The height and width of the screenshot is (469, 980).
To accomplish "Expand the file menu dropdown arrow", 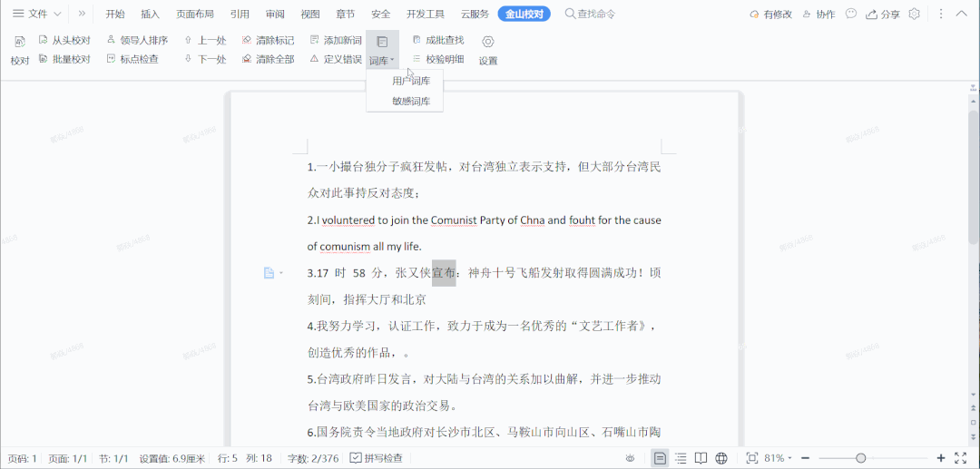I will click(x=57, y=15).
